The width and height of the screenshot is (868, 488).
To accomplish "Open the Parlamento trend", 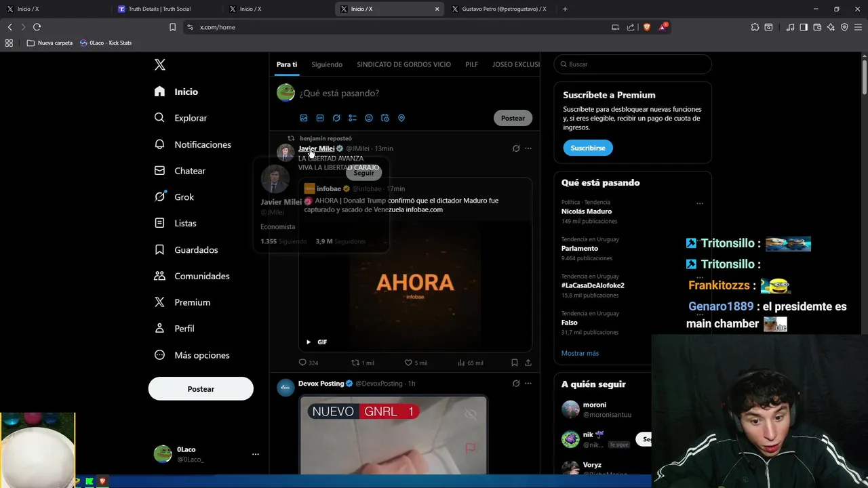I will coord(580,249).
